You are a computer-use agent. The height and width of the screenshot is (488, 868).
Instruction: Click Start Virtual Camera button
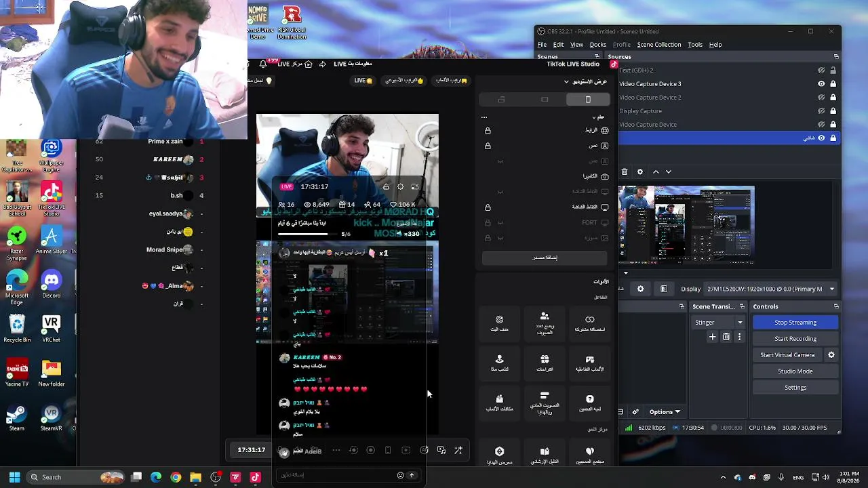pyautogui.click(x=787, y=355)
